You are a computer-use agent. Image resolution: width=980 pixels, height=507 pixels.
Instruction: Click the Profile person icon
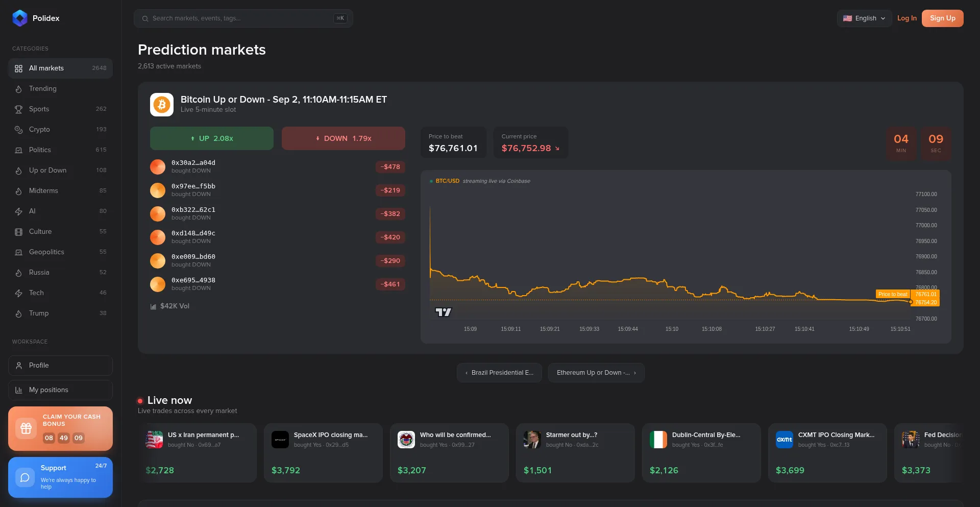19,366
